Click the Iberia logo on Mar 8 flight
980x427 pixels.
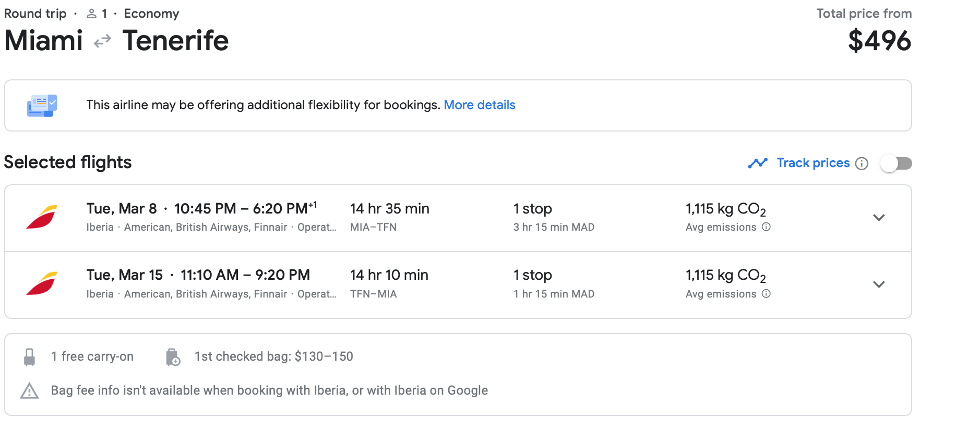click(42, 217)
